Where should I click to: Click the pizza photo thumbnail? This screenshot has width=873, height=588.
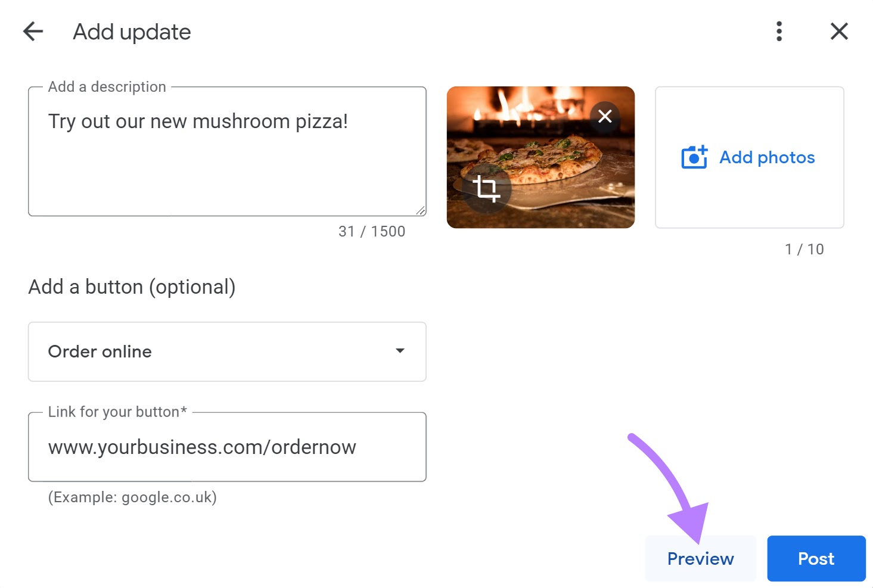point(540,157)
